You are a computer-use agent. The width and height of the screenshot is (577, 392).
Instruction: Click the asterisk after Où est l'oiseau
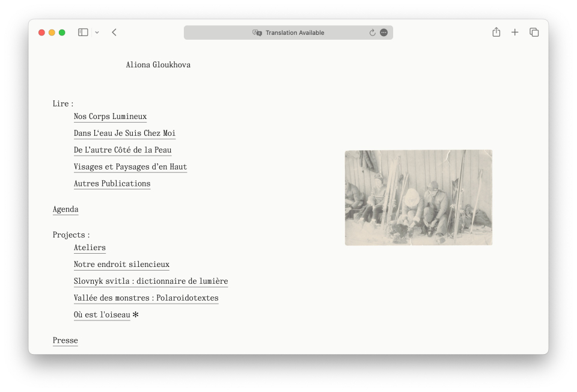135,314
